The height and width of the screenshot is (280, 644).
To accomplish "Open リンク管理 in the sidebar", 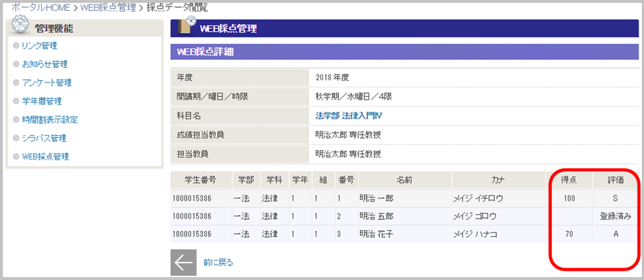I will (x=39, y=45).
